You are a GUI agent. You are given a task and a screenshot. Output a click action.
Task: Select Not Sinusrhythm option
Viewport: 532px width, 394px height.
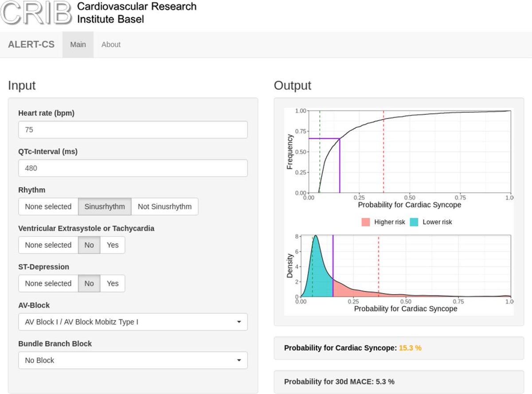click(165, 207)
